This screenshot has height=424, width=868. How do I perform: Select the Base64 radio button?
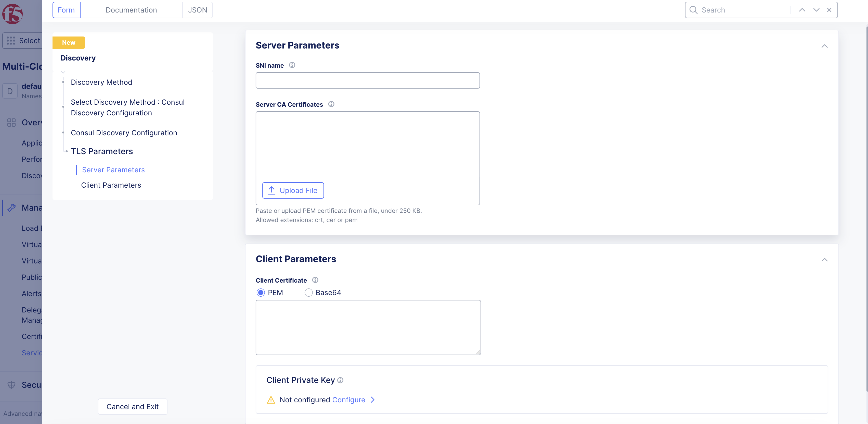[x=308, y=293]
